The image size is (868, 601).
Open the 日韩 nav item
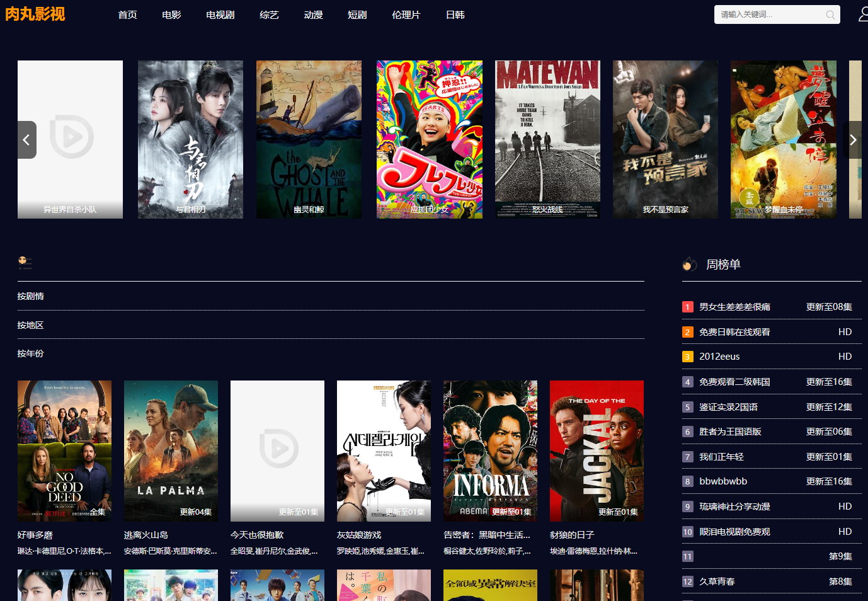coord(455,14)
